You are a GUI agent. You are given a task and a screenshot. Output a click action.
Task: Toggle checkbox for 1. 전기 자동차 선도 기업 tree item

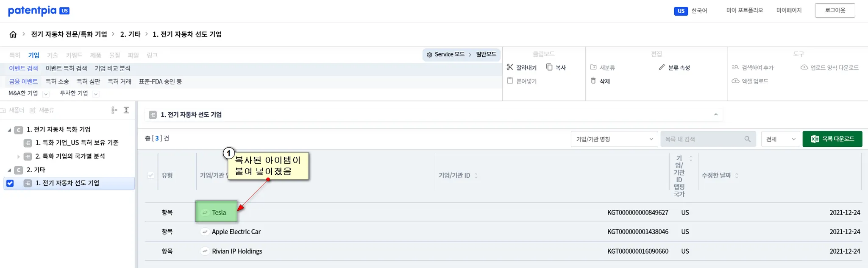(x=10, y=183)
